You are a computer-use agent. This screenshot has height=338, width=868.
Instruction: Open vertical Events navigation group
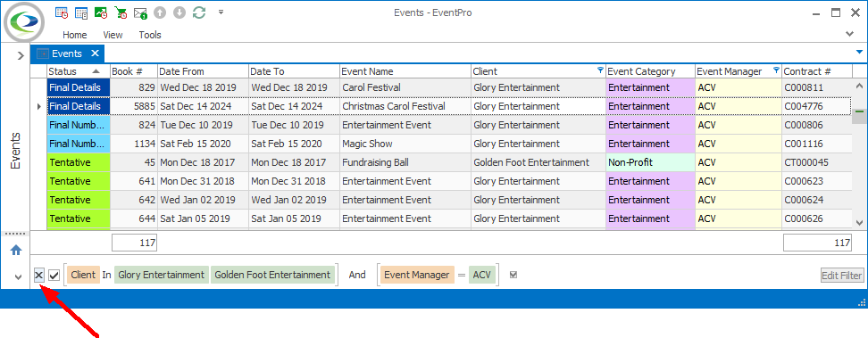pyautogui.click(x=15, y=151)
